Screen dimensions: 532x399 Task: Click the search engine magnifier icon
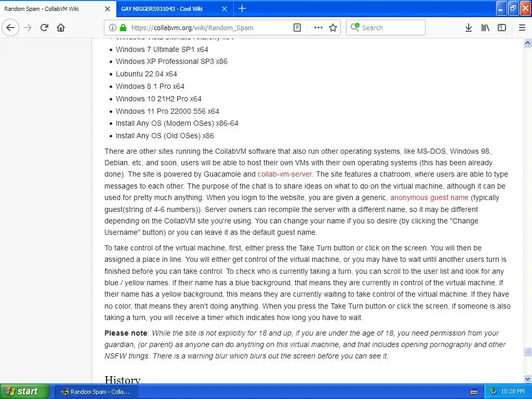pyautogui.click(x=355, y=27)
